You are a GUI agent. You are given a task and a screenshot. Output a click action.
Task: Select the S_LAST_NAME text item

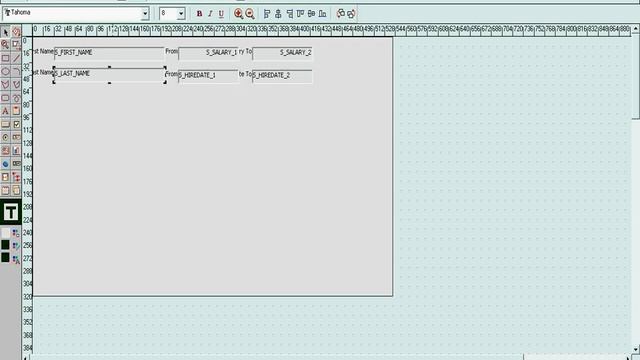coord(109,75)
